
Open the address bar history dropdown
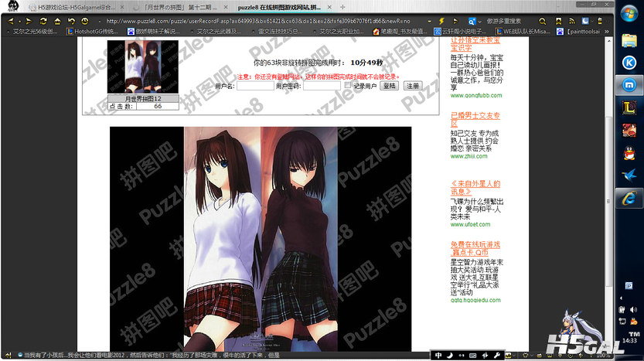click(429, 21)
